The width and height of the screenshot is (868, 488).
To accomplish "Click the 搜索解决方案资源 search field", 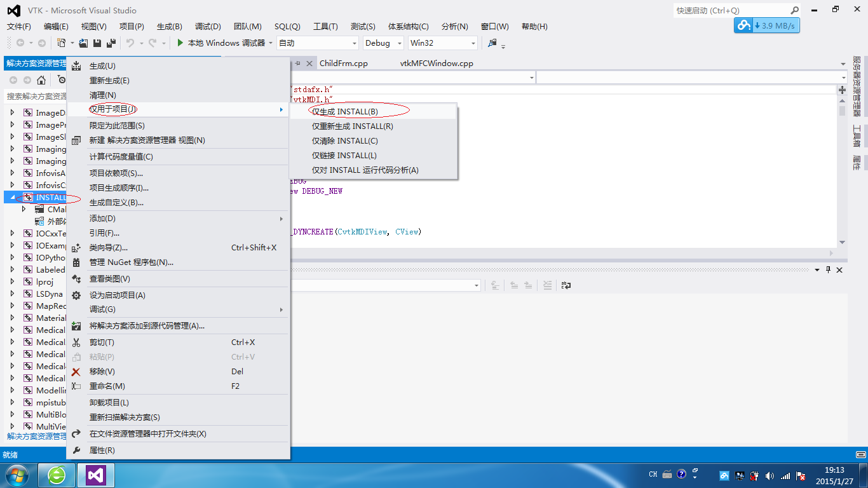I will tap(36, 97).
